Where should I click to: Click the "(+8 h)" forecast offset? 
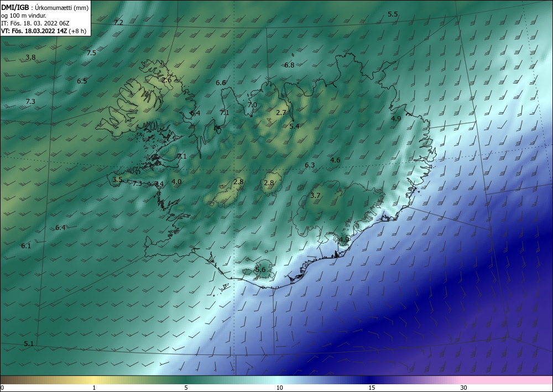click(x=78, y=30)
